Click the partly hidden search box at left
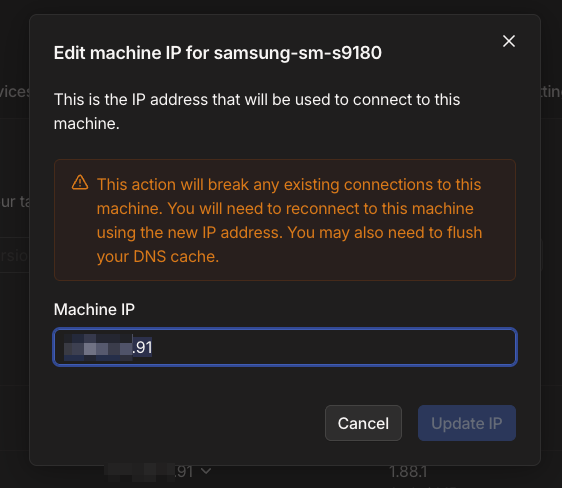This screenshot has height=488, width=562. tap(14, 255)
